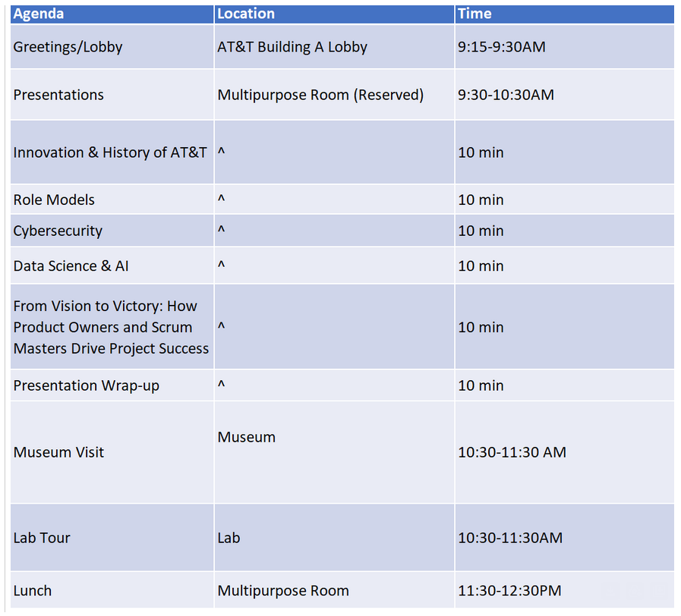Select the Lunch agenda cell
This screenshot has width=681, height=616.
[112, 590]
